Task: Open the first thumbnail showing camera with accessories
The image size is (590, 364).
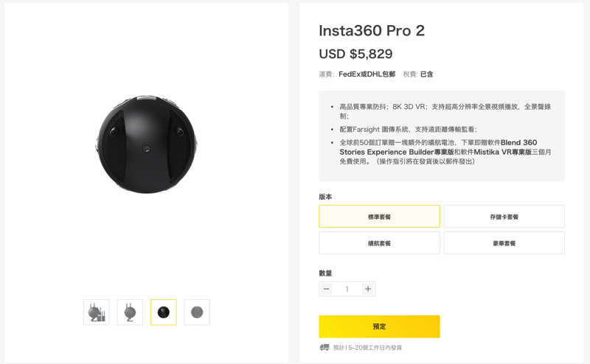Action: [97, 312]
